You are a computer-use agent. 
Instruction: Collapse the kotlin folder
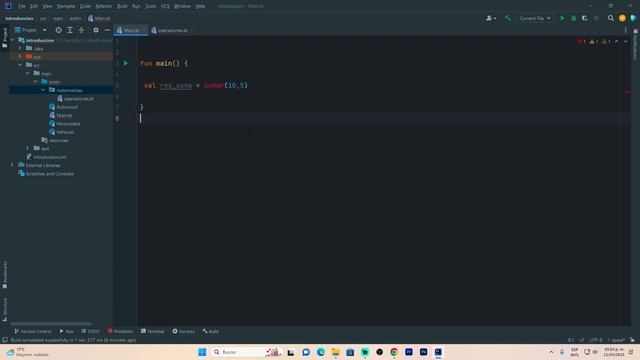pyautogui.click(x=35, y=82)
